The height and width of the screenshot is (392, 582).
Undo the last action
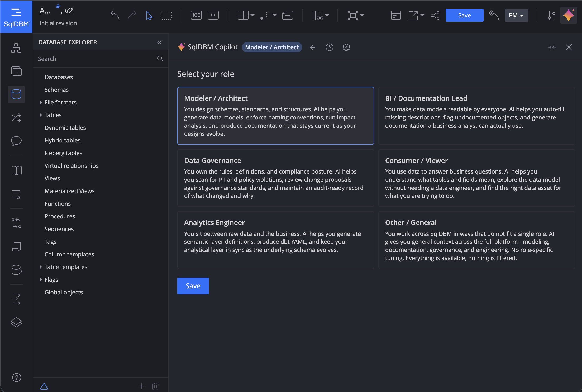pos(115,15)
